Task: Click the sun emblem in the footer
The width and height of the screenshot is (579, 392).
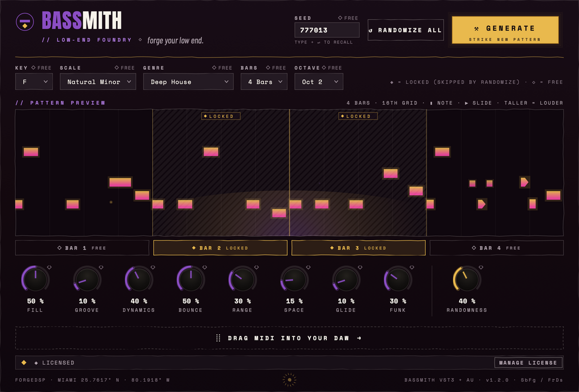Action: pyautogui.click(x=289, y=380)
